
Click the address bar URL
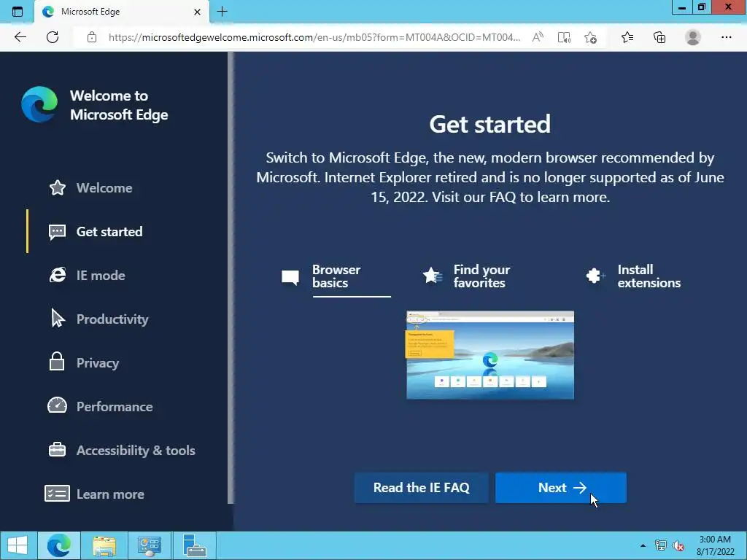click(x=314, y=37)
